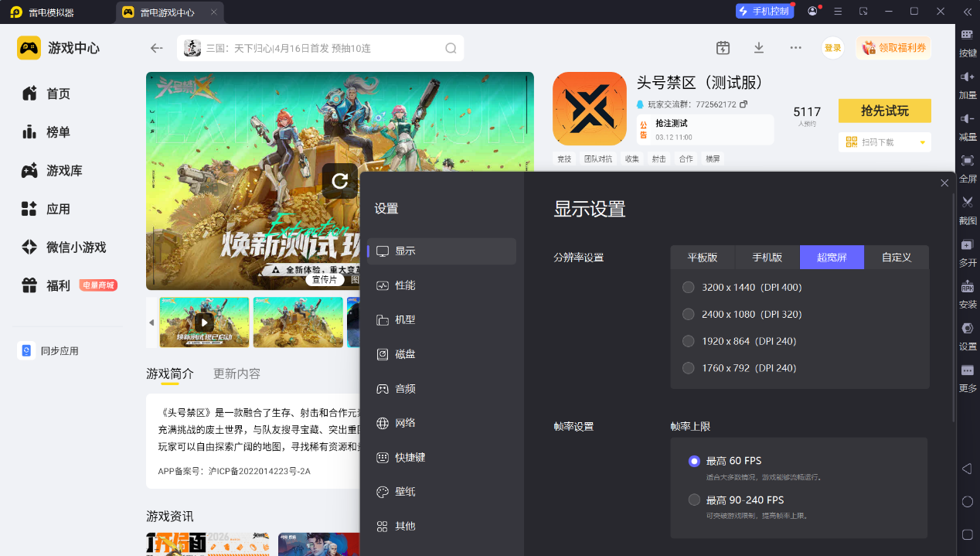Open the three-dot more menu in header
The height and width of the screenshot is (556, 980).
tap(795, 48)
